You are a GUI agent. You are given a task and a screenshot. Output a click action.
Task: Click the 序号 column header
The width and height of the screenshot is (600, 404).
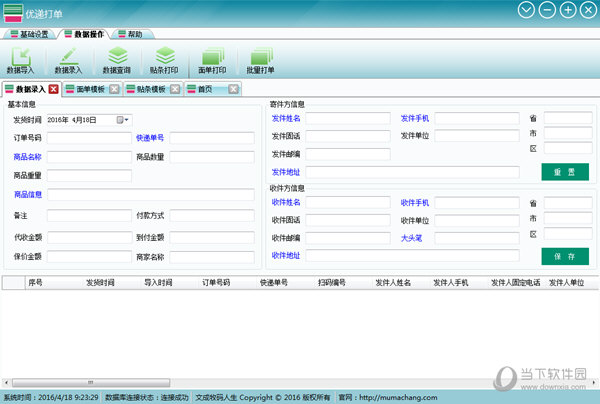pyautogui.click(x=35, y=283)
